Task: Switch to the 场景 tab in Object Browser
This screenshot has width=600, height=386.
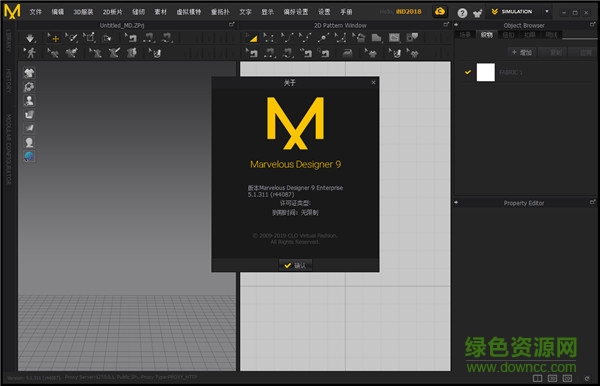Action: pyautogui.click(x=465, y=35)
